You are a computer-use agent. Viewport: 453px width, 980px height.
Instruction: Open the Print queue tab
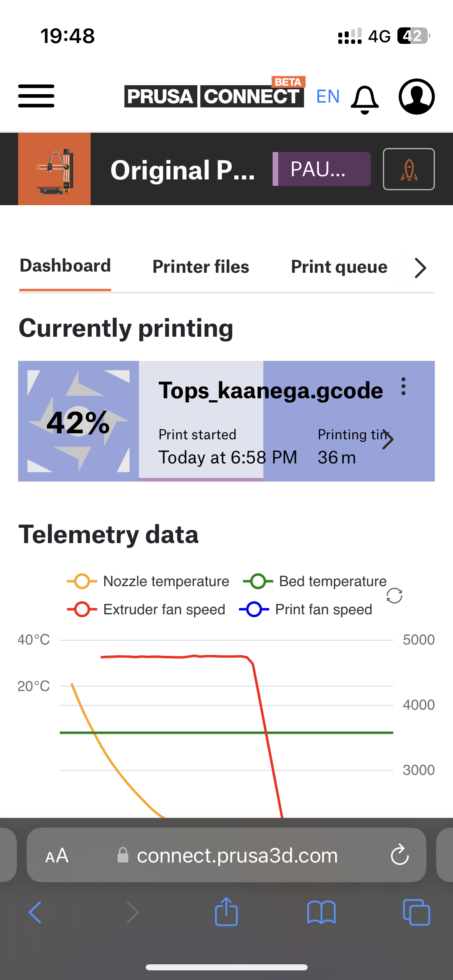(x=339, y=267)
